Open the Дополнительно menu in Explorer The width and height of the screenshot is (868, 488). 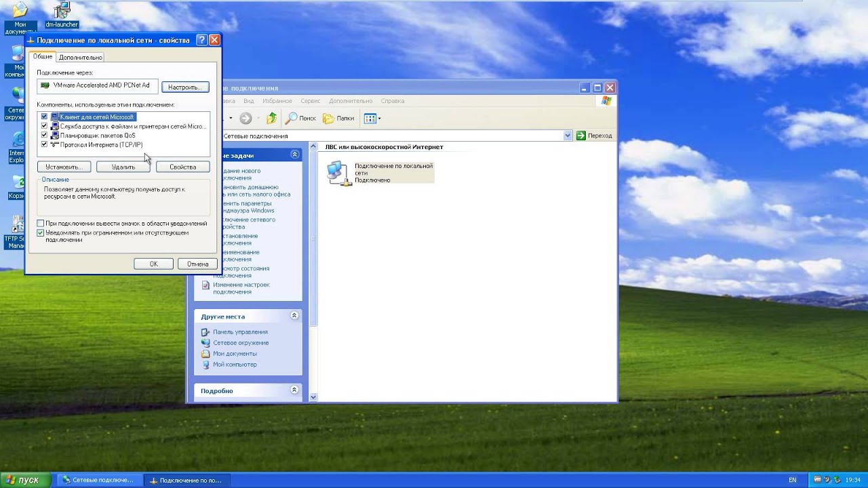351,101
